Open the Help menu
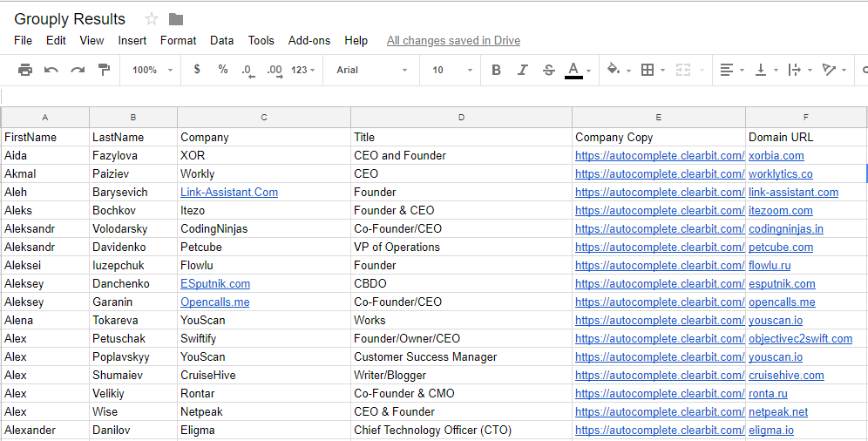 (x=356, y=40)
